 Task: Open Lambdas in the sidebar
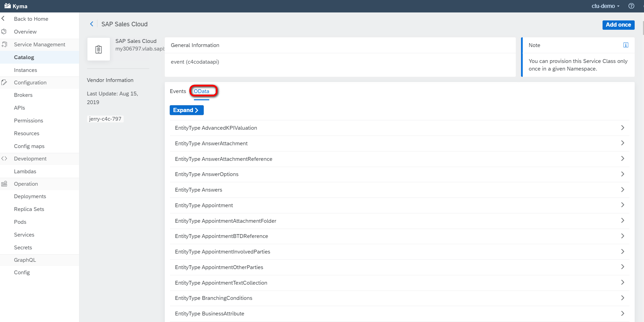(25, 171)
